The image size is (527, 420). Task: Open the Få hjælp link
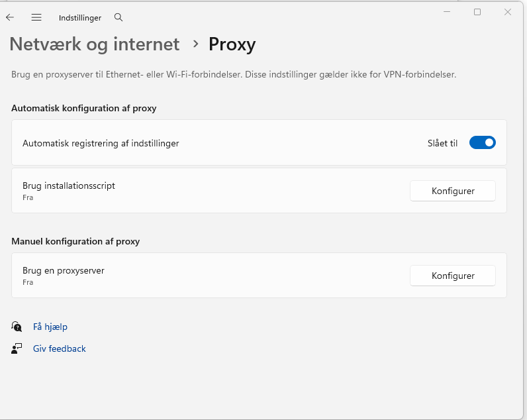50,327
